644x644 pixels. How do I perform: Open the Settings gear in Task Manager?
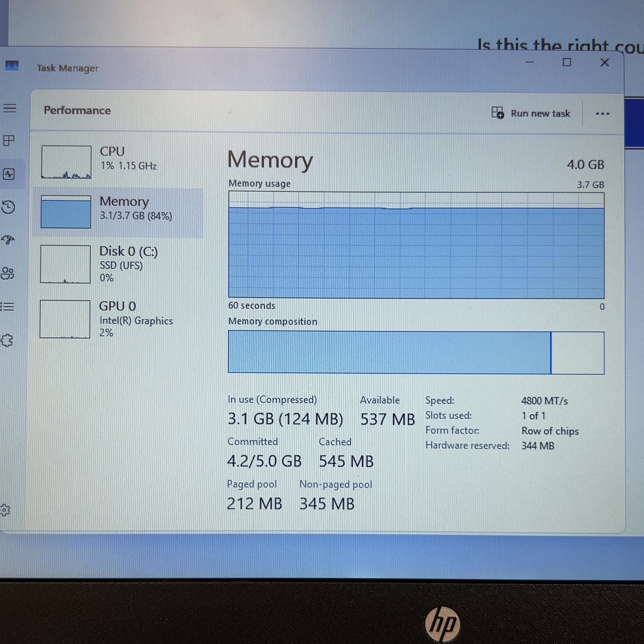(x=5, y=510)
